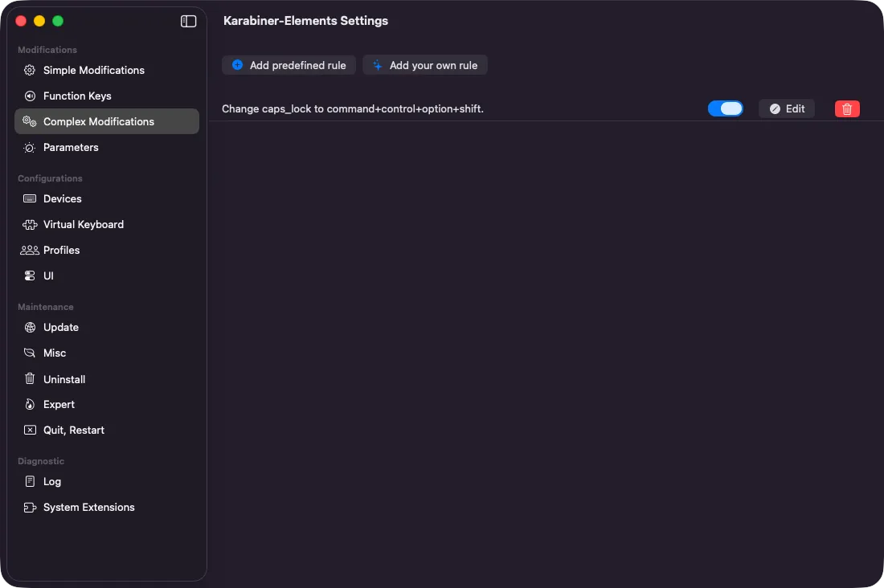Select Complex Modifications in the sidebar
Viewport: 884px width, 588px height.
[98, 121]
